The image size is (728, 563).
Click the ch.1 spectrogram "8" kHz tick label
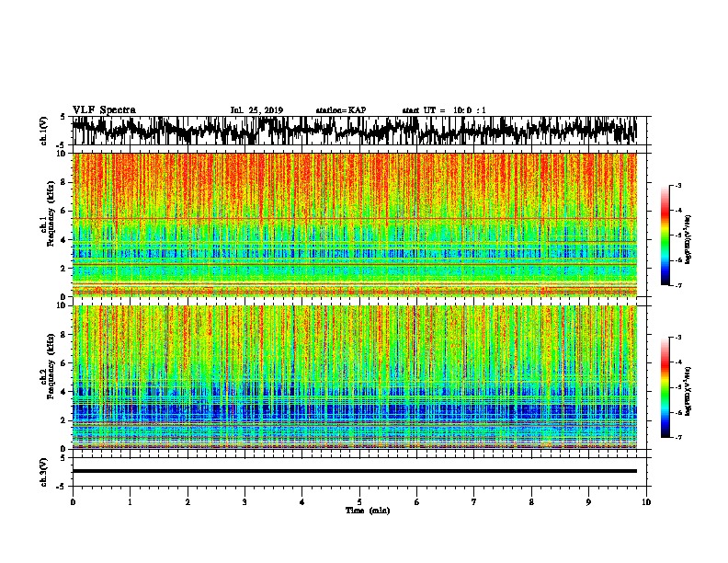pyautogui.click(x=64, y=182)
